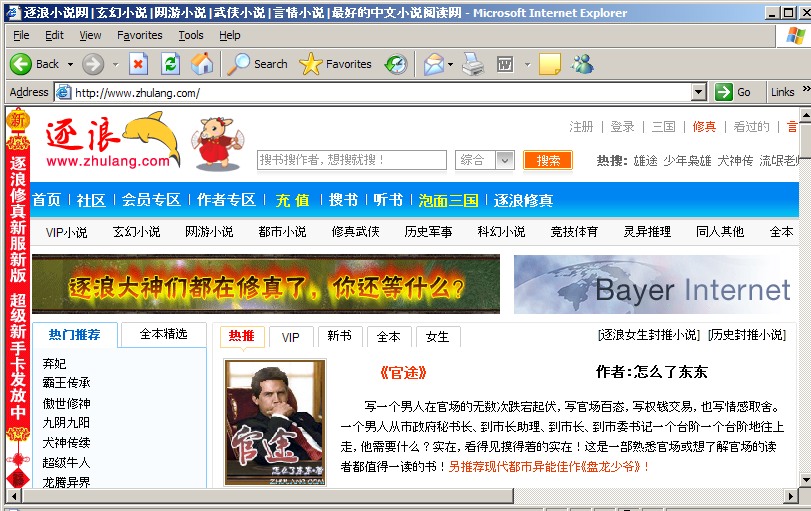Click the Discuss note icon
This screenshot has width=811, height=511.
coord(549,64)
